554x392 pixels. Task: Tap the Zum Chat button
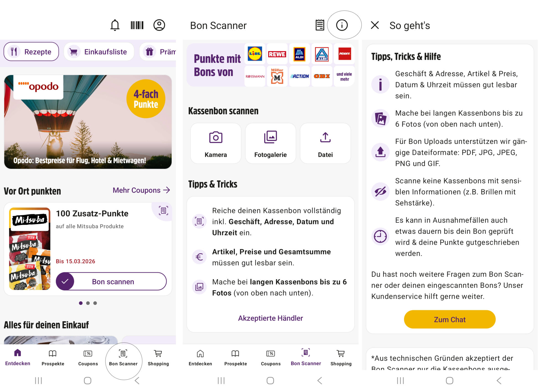(x=450, y=319)
